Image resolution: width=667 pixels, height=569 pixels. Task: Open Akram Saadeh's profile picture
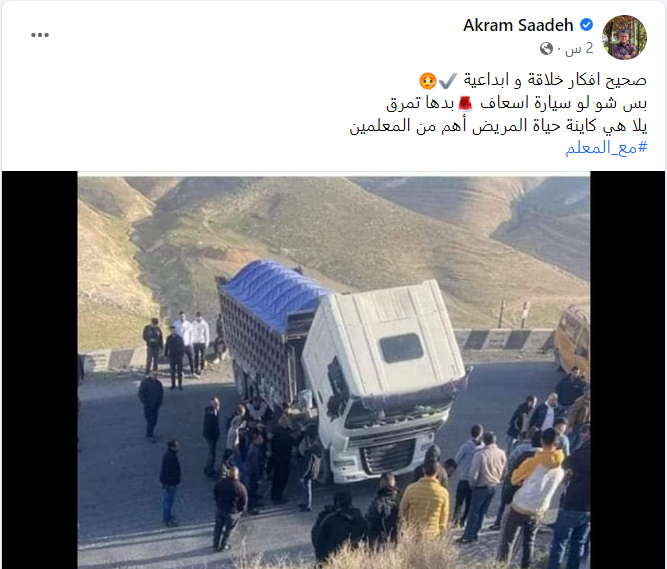[x=624, y=37]
